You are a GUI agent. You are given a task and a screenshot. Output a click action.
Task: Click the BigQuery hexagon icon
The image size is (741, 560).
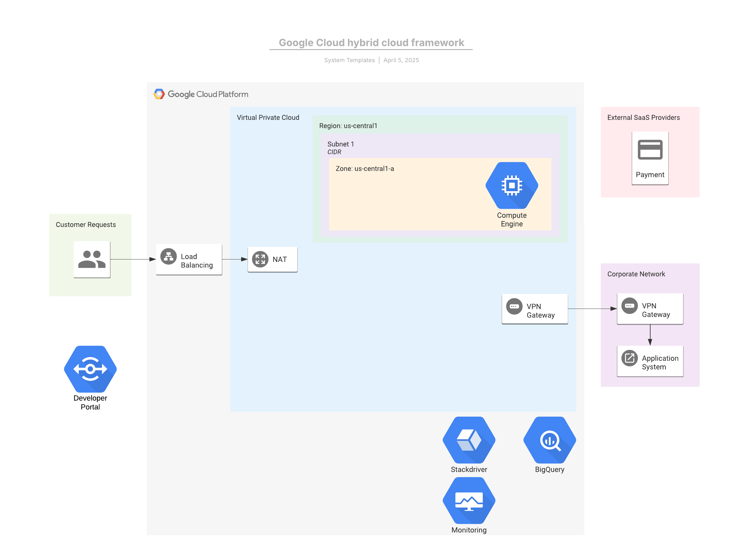[x=549, y=440]
